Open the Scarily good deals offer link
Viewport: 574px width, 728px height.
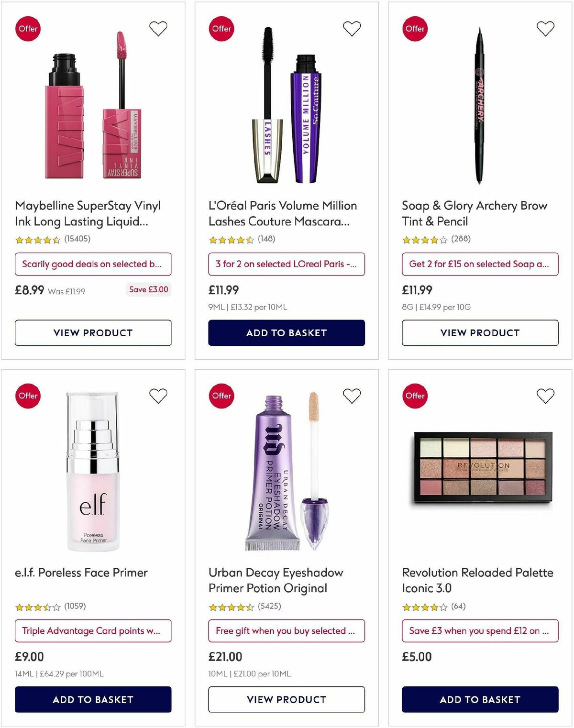click(x=93, y=264)
